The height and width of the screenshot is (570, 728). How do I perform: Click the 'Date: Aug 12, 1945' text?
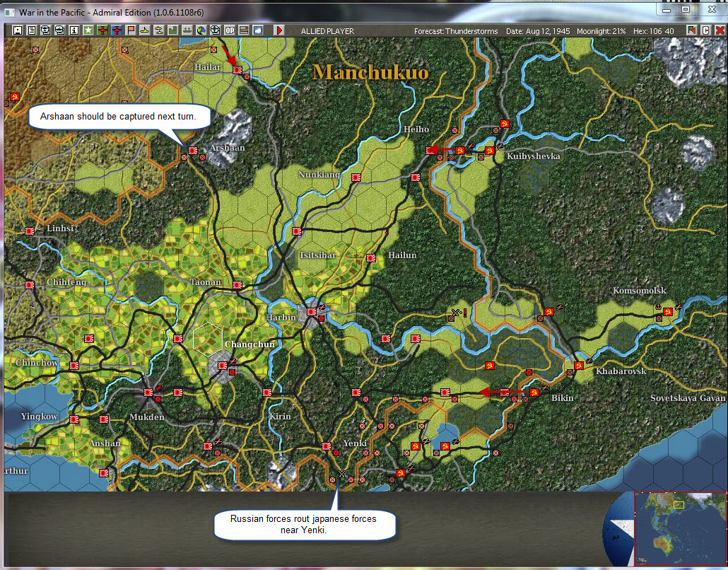[538, 31]
